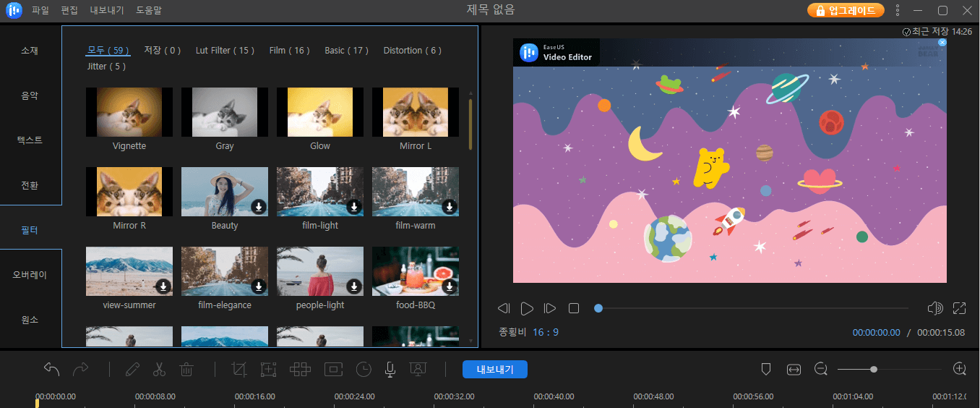Change the 16 : 9 aspect ratio
This screenshot has width=980, height=408.
(545, 332)
